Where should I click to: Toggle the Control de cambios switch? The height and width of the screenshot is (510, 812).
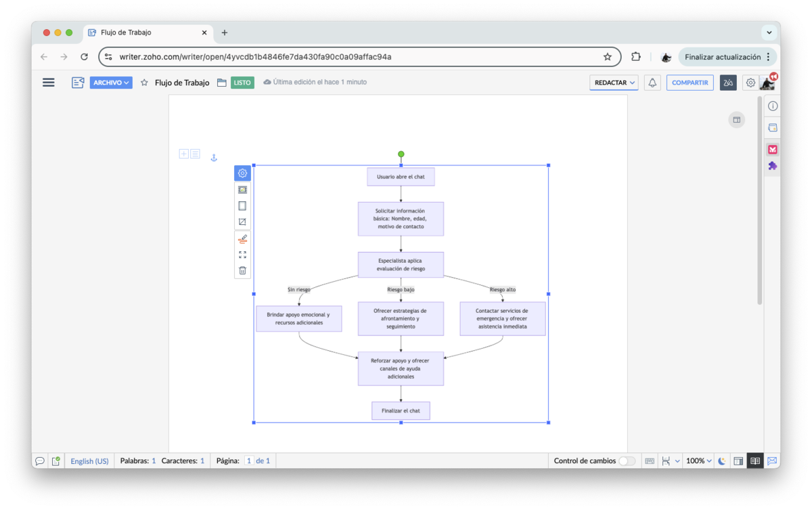tap(627, 461)
